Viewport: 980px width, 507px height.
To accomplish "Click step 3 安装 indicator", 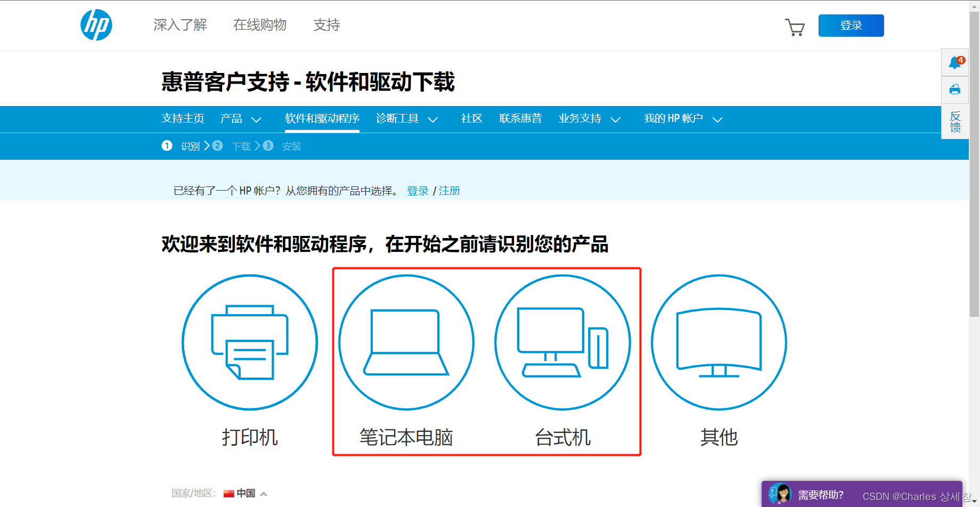I will coord(282,146).
